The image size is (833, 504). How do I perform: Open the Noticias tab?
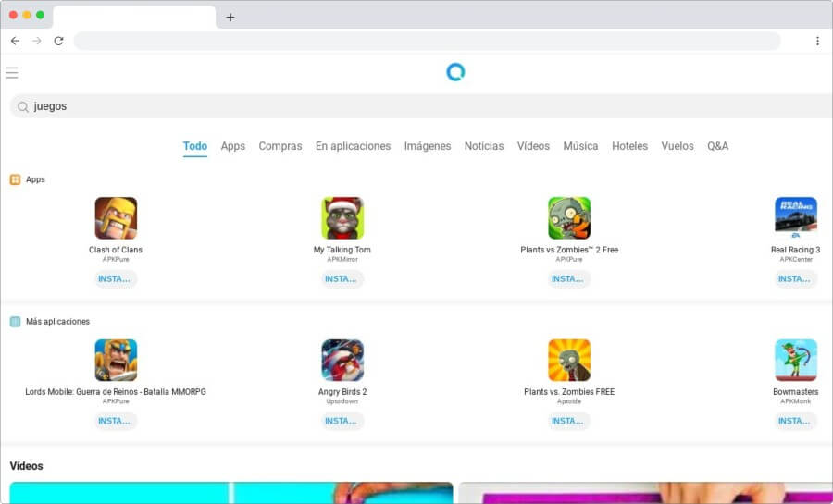484,146
